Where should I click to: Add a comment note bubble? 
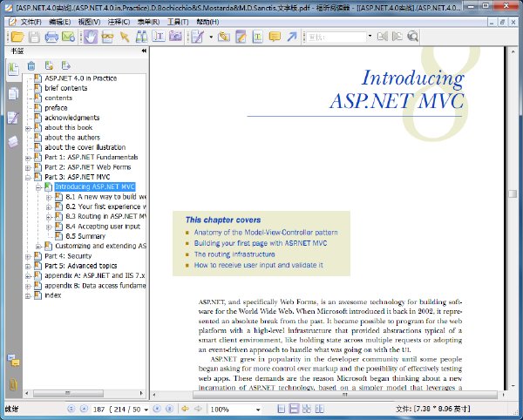pyautogui.click(x=275, y=37)
